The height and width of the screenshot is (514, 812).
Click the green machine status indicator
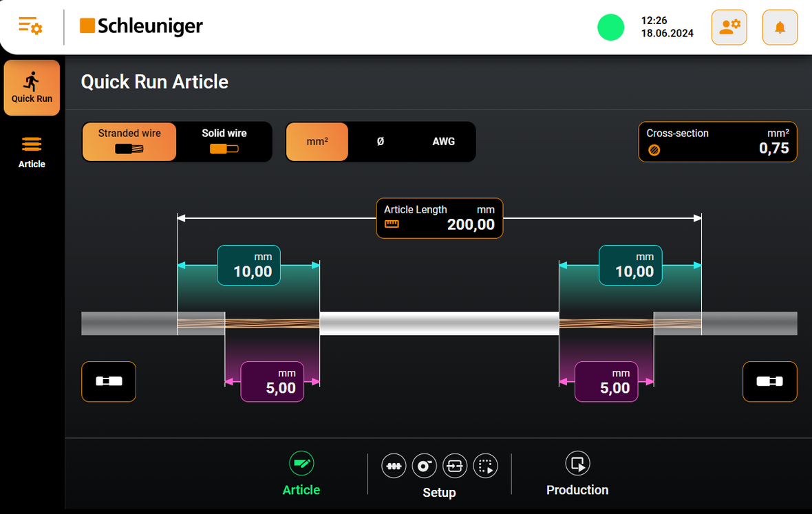[x=610, y=28]
